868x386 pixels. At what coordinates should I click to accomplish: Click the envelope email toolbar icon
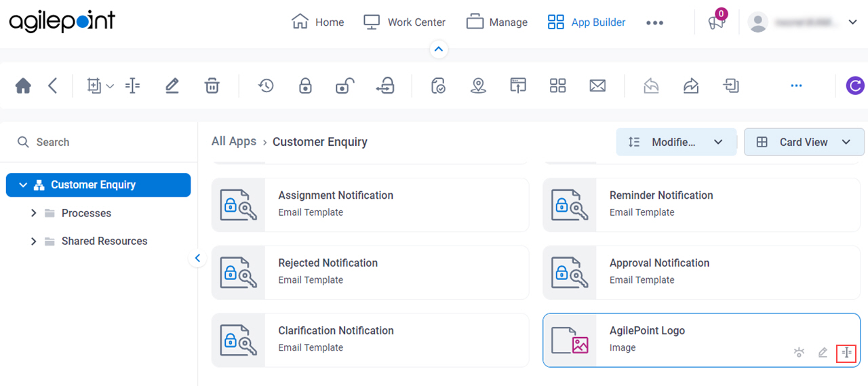point(597,85)
